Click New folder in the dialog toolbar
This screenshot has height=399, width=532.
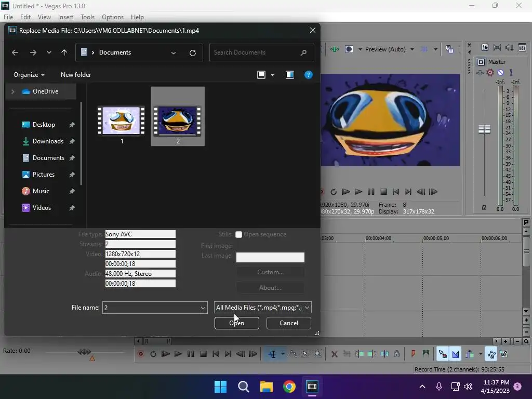[x=76, y=75]
